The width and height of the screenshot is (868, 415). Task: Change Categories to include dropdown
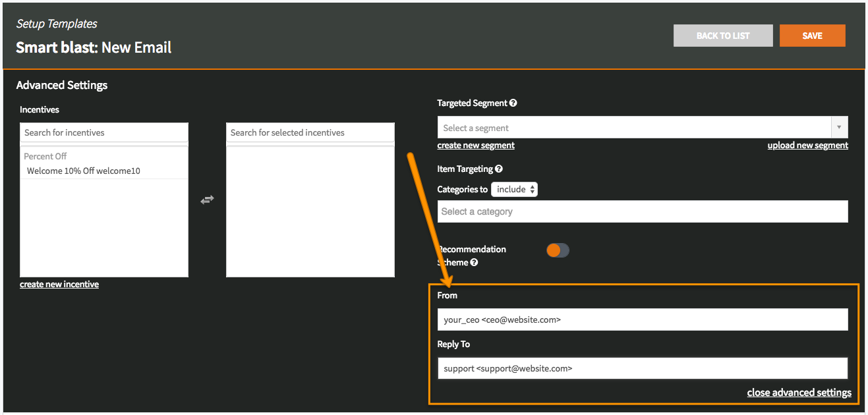coord(515,189)
